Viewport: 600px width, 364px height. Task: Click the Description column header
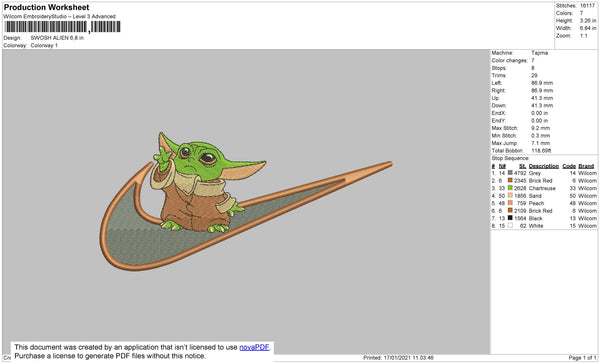pos(544,166)
